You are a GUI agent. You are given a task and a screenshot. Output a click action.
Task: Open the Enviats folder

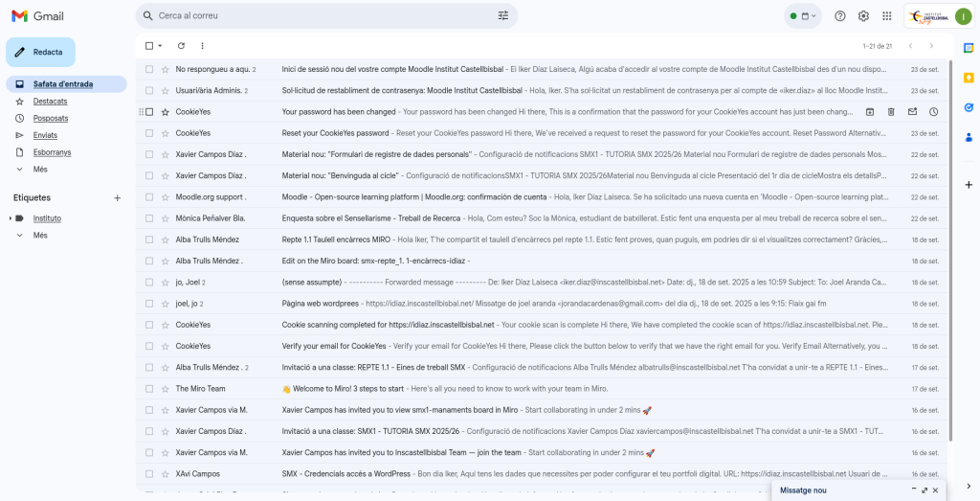coord(45,135)
